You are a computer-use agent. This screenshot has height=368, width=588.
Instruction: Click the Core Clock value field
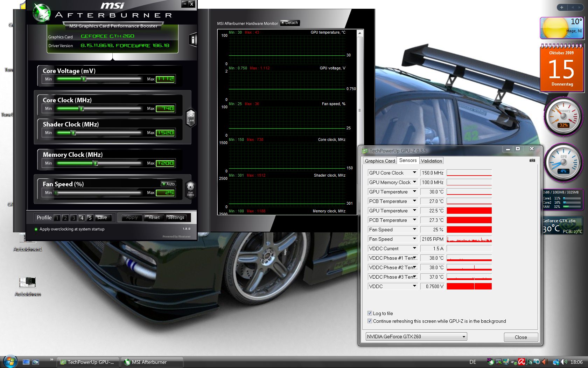(x=166, y=108)
